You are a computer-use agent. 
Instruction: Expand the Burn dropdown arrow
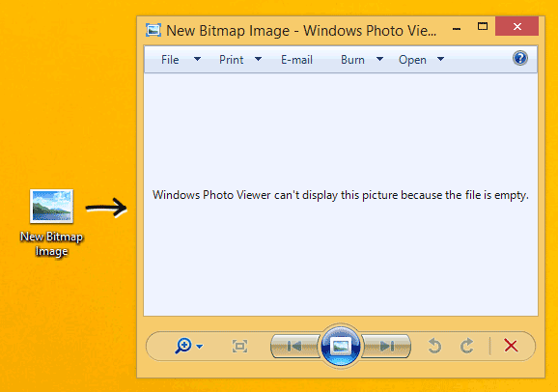[x=379, y=59]
